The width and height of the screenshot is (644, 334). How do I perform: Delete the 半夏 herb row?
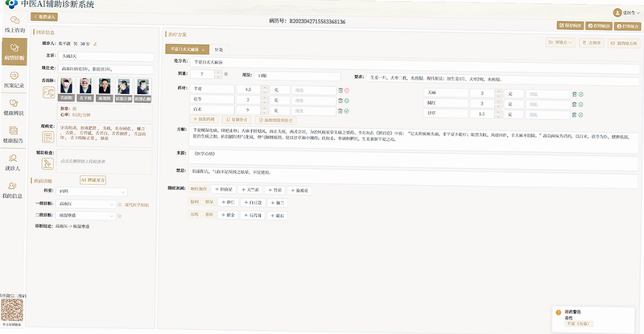click(x=341, y=90)
